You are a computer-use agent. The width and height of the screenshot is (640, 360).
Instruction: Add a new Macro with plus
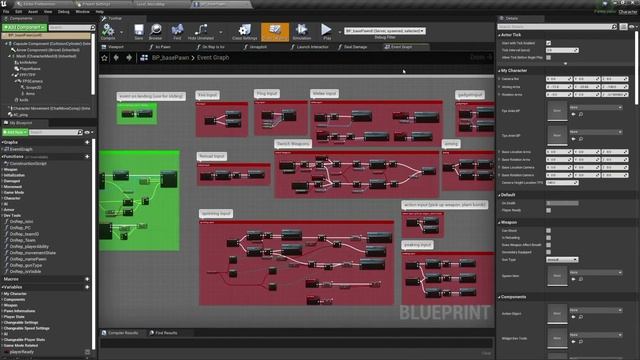(87, 279)
